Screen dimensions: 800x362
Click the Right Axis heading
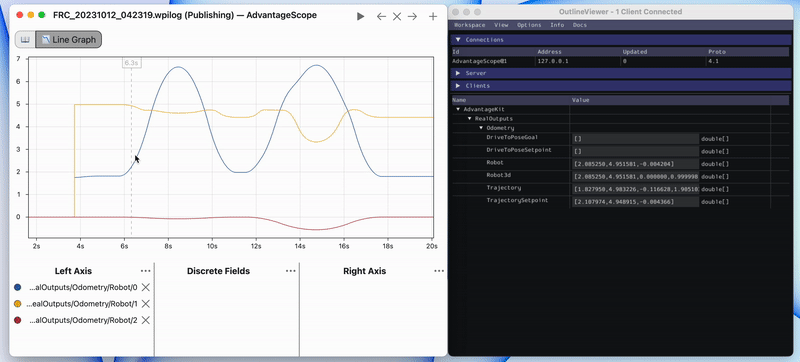point(364,271)
